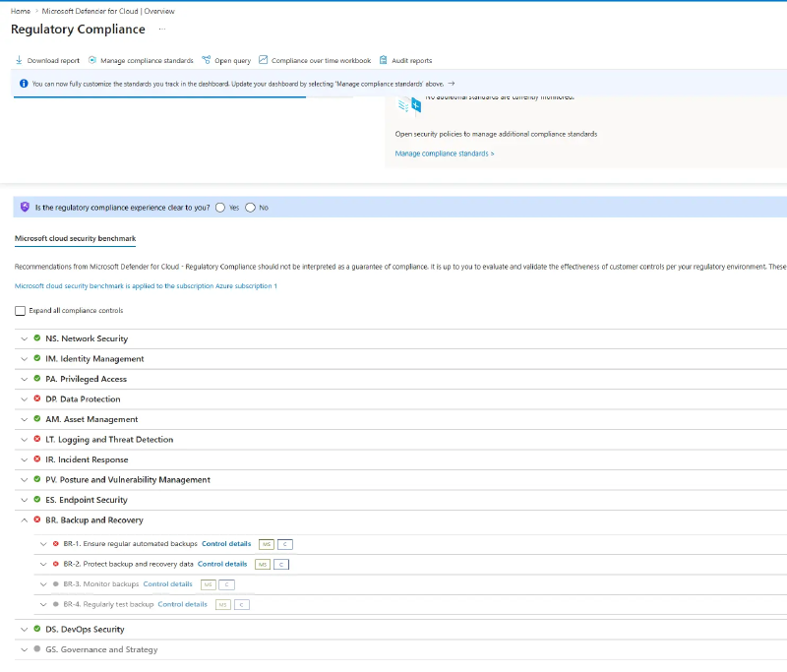Expand IM. Identity Management section
Image resolution: width=787 pixels, height=672 pixels.
(x=24, y=359)
